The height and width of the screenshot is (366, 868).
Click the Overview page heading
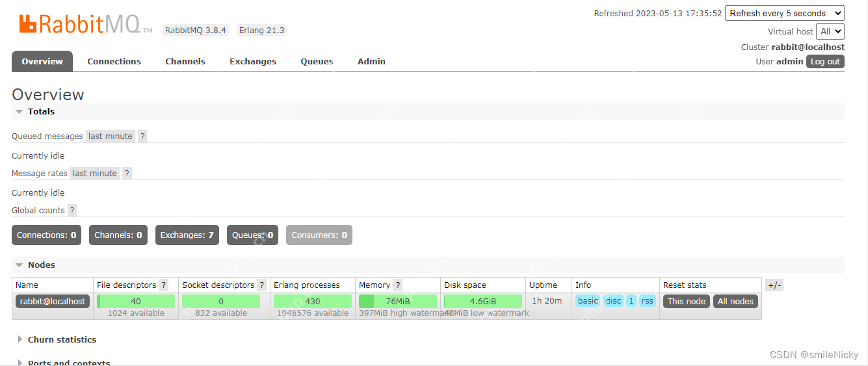pos(48,95)
